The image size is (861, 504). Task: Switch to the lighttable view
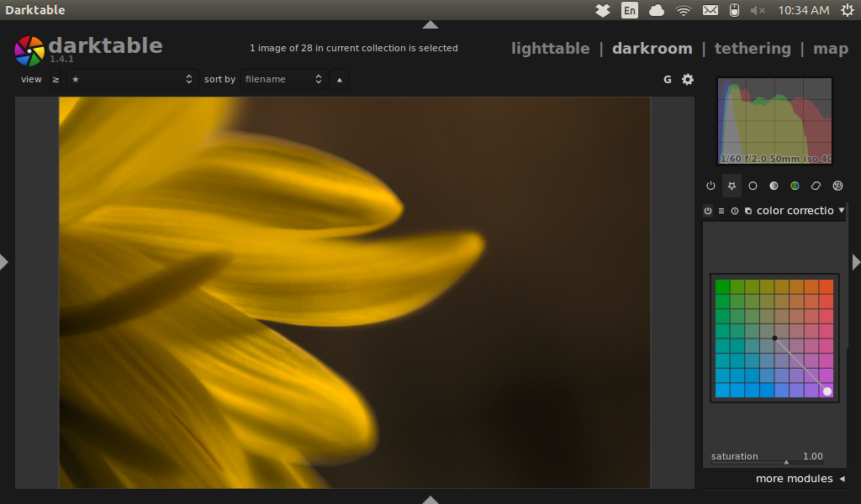tap(550, 49)
